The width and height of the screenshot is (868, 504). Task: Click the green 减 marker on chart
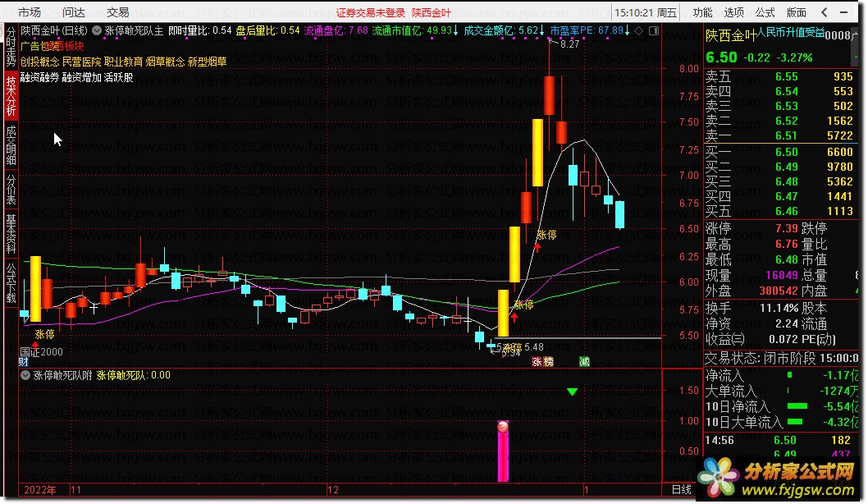[584, 362]
